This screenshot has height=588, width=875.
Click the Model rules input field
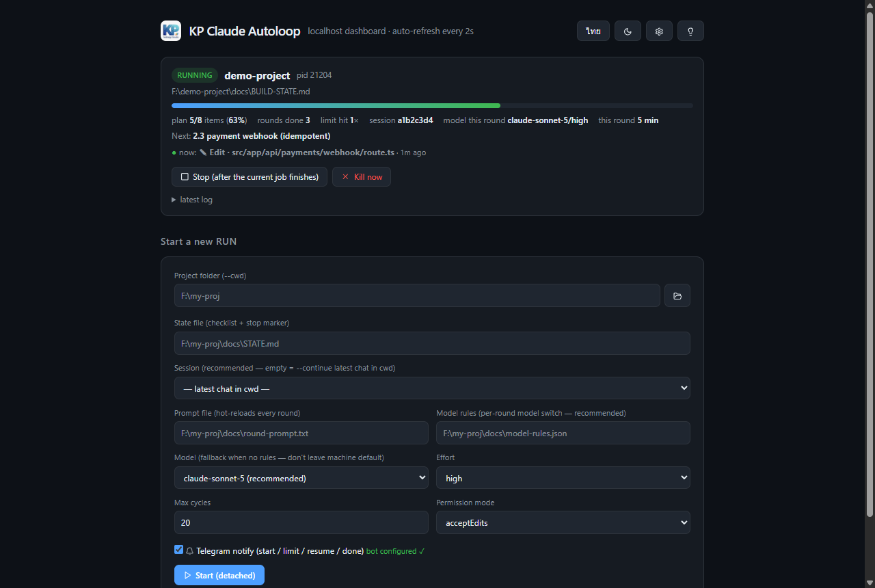563,433
